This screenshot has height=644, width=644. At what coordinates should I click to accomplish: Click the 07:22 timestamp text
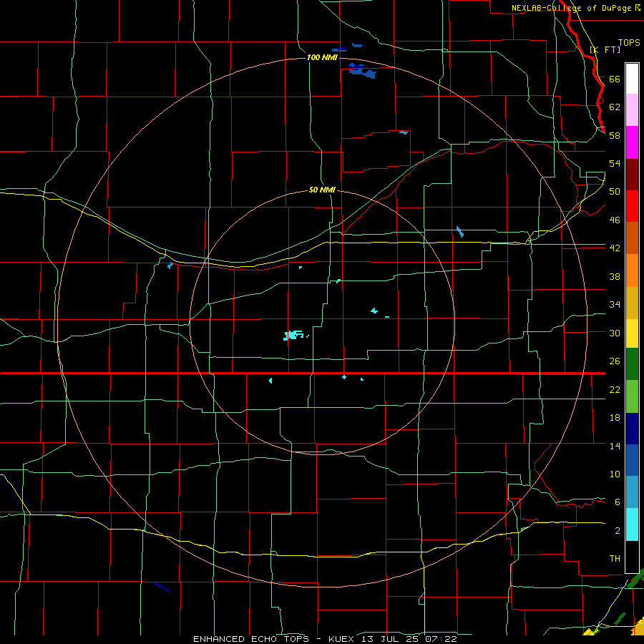point(443,639)
